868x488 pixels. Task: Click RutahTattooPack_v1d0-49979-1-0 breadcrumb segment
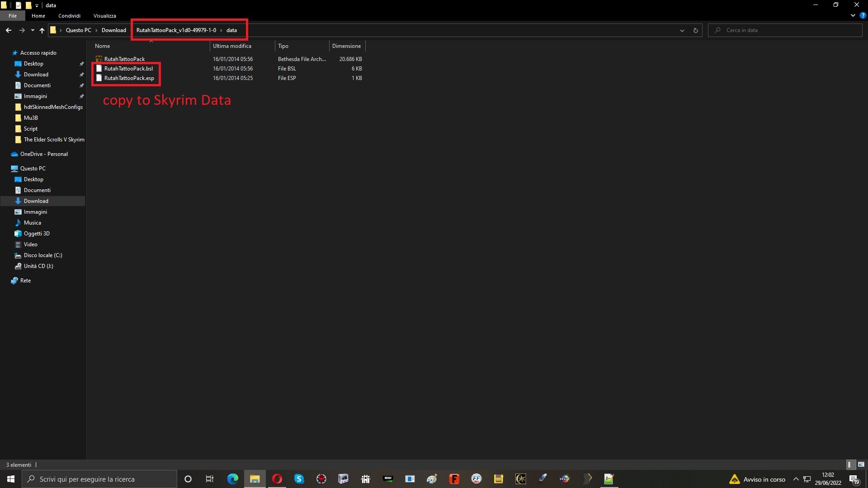click(x=176, y=30)
